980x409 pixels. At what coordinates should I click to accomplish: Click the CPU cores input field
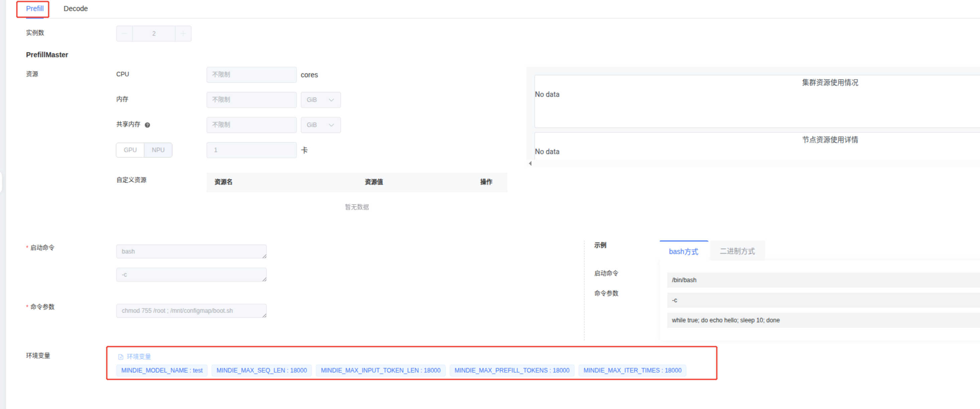(x=251, y=75)
